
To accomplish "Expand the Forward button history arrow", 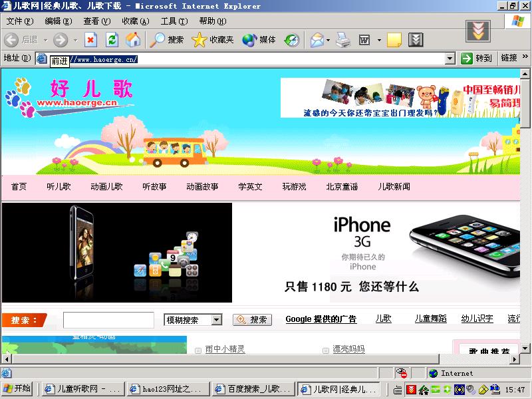I will (x=75, y=40).
